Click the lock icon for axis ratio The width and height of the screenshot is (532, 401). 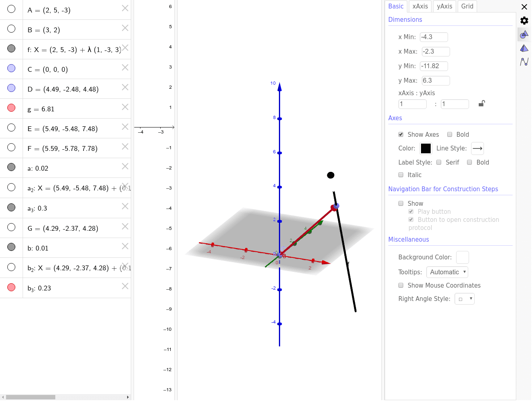(482, 104)
